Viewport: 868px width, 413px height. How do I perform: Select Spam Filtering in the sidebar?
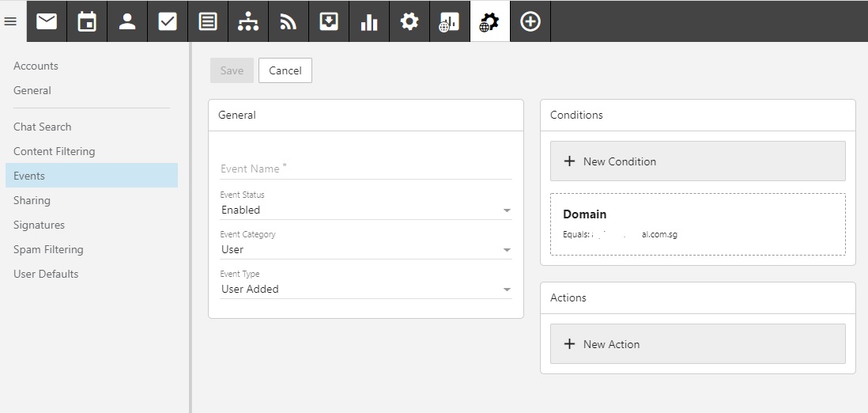click(x=48, y=249)
